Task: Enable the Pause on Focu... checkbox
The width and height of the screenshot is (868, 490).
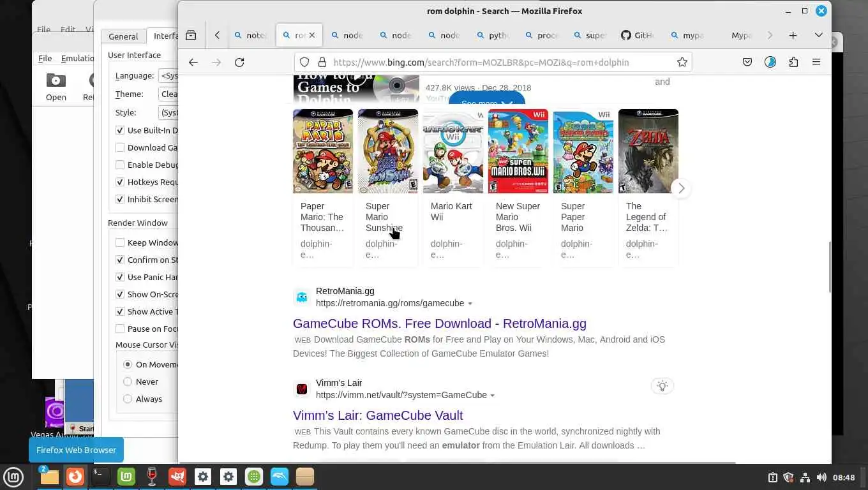Action: [x=120, y=329]
